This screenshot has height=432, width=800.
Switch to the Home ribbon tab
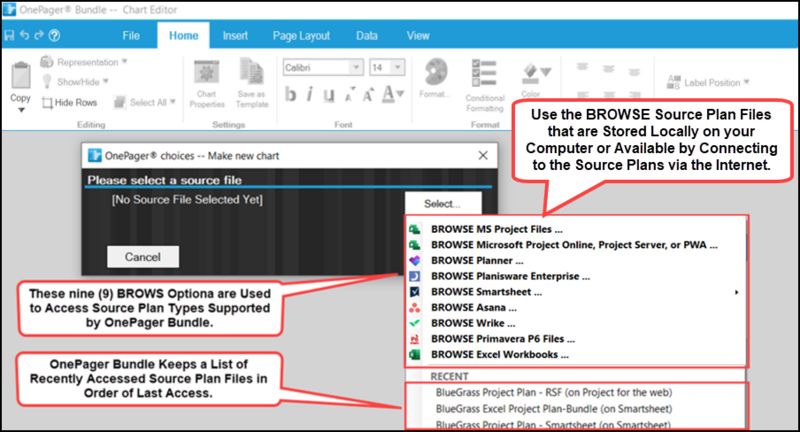point(183,36)
